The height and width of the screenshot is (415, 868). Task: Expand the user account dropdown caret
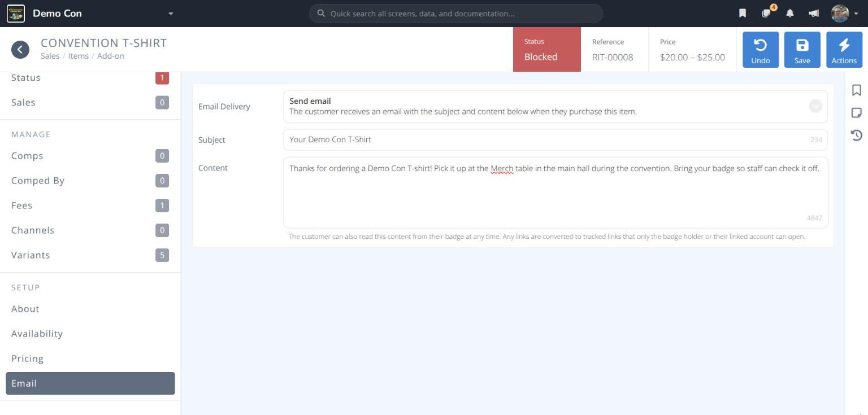[x=856, y=14]
